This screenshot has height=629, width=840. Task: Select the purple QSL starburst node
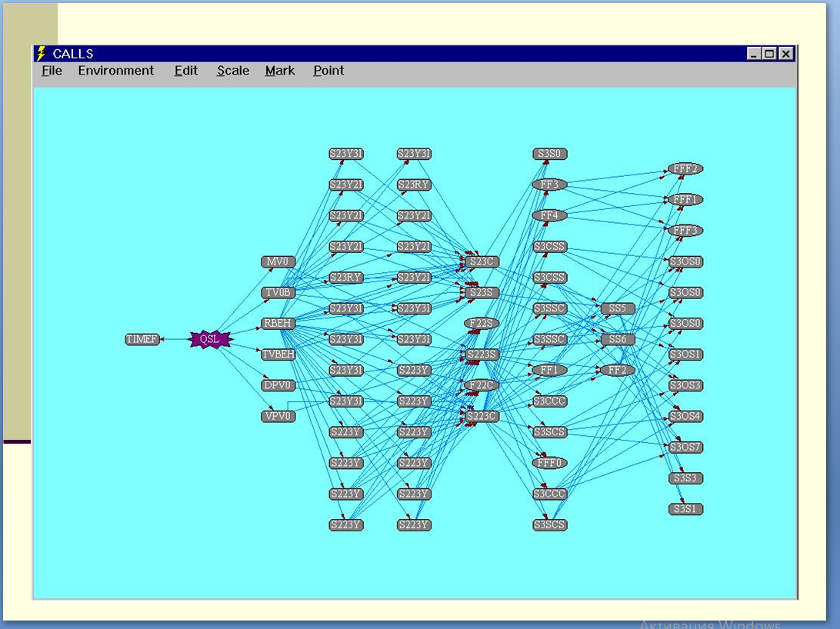[x=210, y=339]
